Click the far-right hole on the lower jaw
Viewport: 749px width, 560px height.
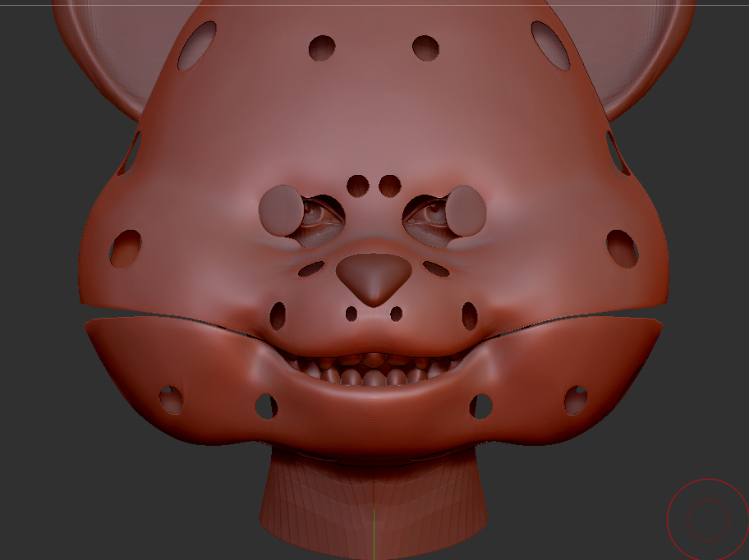pos(576,399)
